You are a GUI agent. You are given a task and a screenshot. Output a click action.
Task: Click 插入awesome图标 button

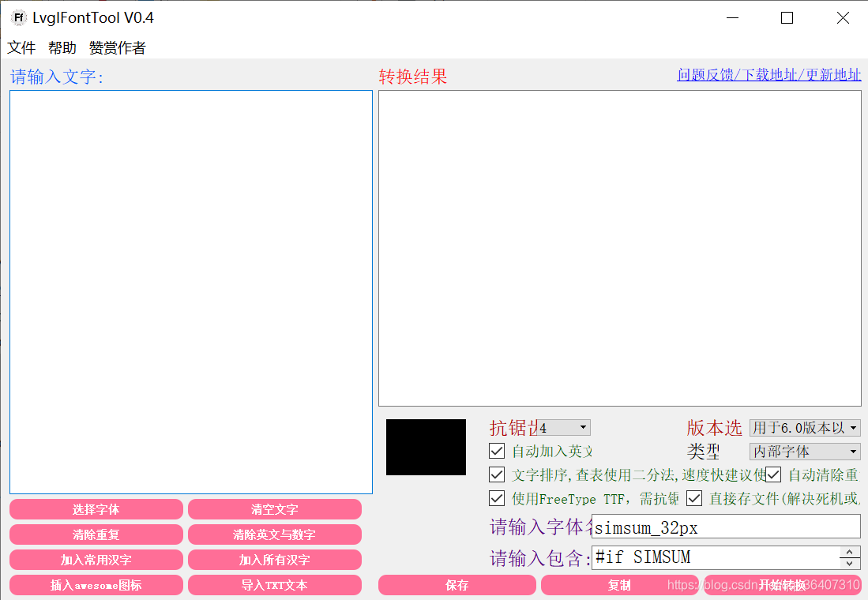click(96, 585)
